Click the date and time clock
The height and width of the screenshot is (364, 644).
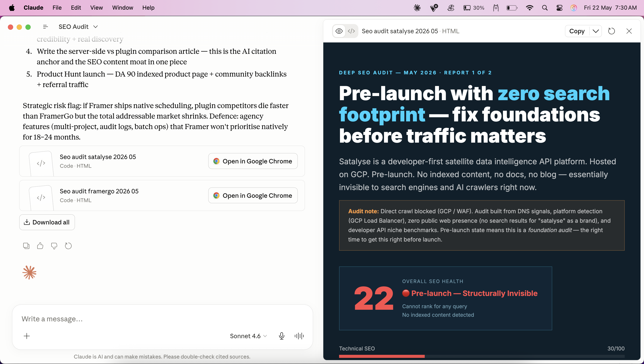(x=610, y=8)
